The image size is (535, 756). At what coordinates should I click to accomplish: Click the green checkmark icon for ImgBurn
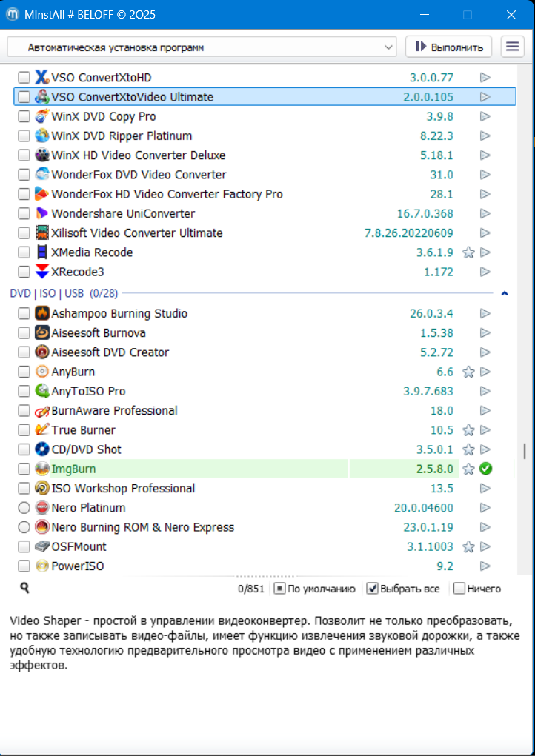tap(486, 469)
